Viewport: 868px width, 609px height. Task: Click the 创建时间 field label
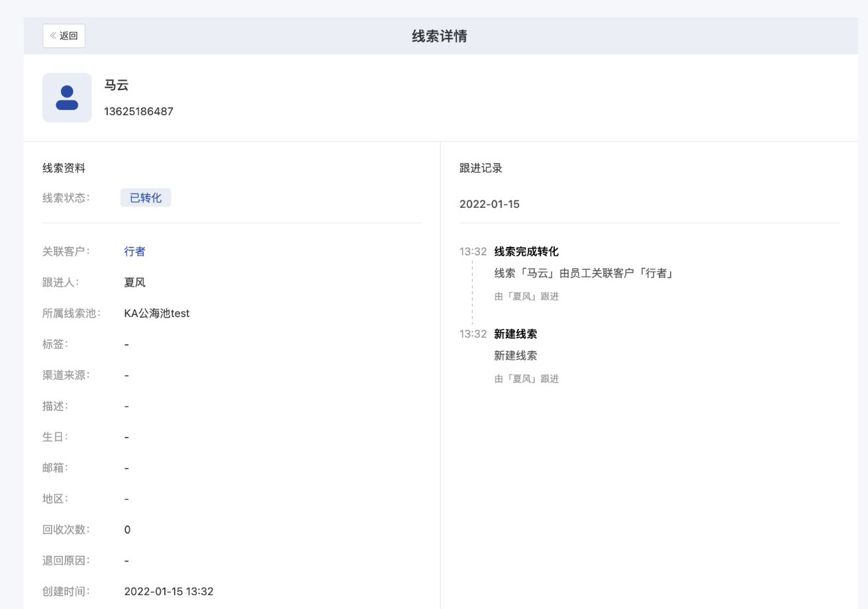(x=66, y=592)
